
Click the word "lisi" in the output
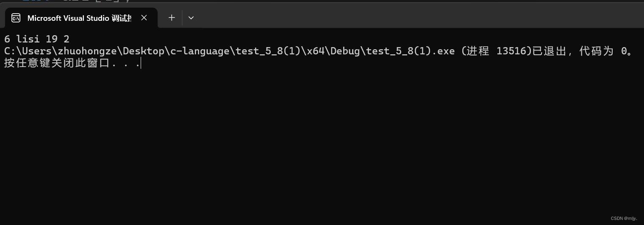click(28, 39)
